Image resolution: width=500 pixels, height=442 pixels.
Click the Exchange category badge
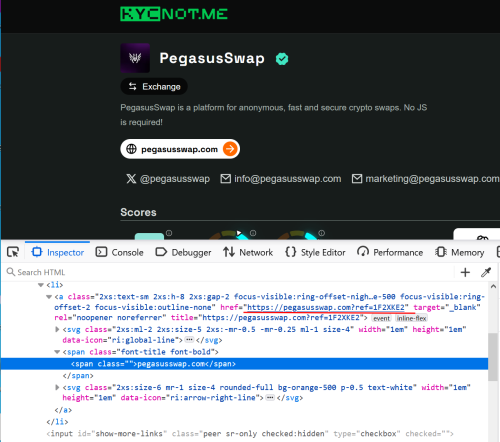click(154, 87)
